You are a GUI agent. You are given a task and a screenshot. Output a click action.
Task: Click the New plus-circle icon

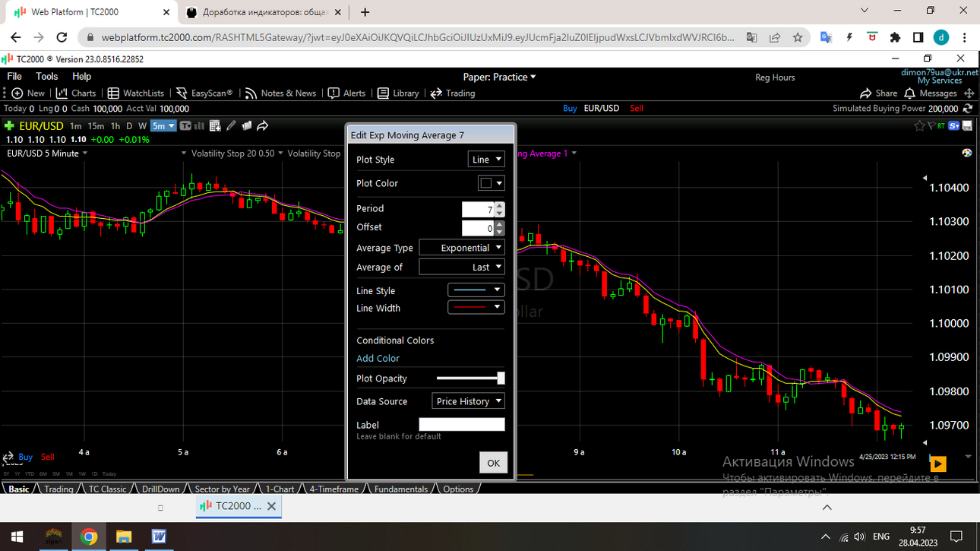tap(17, 93)
